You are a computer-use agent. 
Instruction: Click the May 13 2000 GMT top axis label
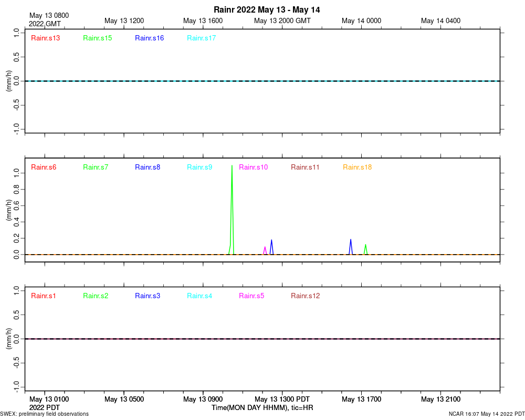pos(282,20)
